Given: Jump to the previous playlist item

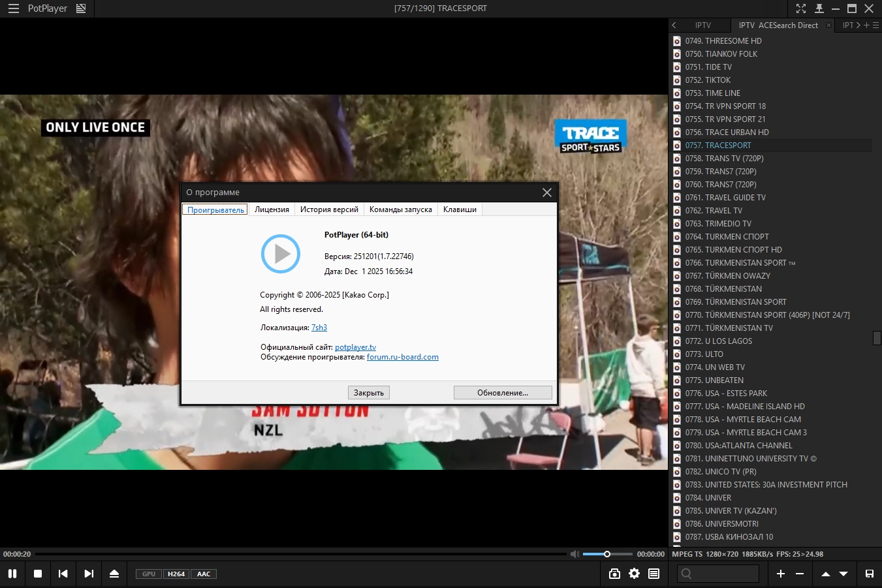Looking at the screenshot, I should click(63, 574).
